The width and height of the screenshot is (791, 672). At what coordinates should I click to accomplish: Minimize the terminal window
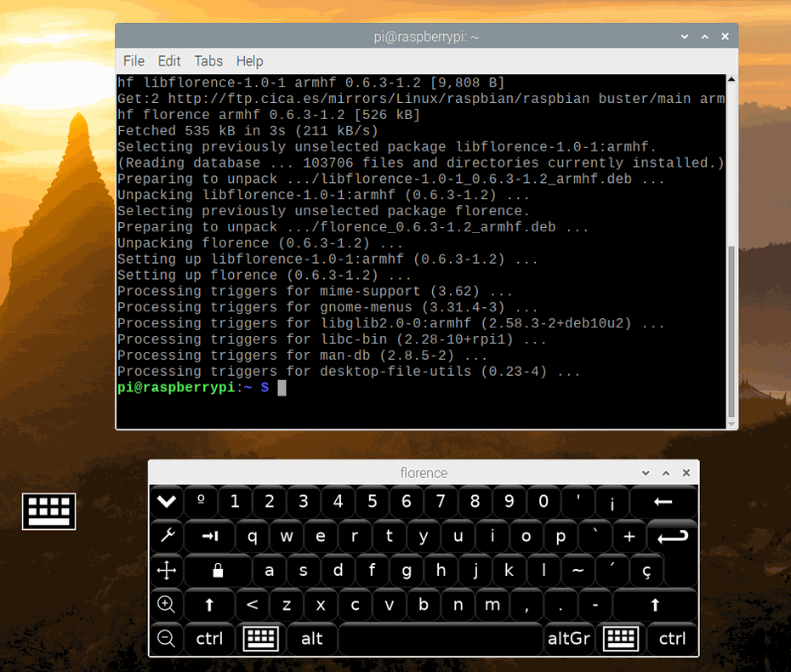pos(685,37)
